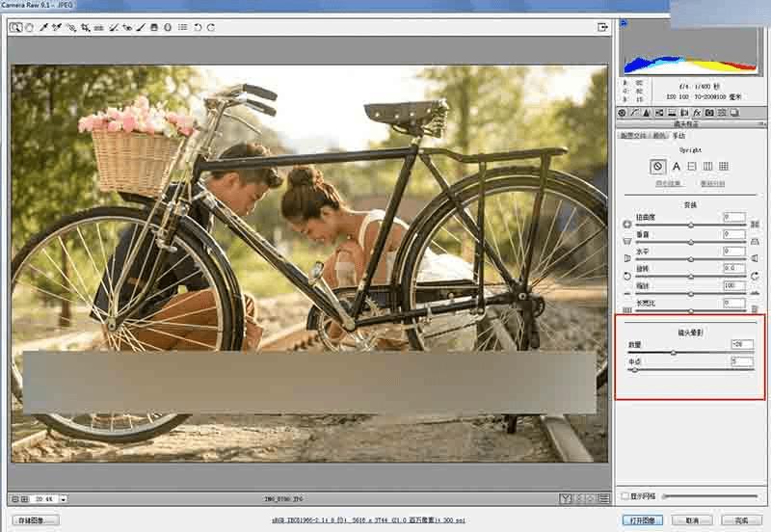Open workflow options link below preview
The image size is (771, 532).
tap(369, 519)
